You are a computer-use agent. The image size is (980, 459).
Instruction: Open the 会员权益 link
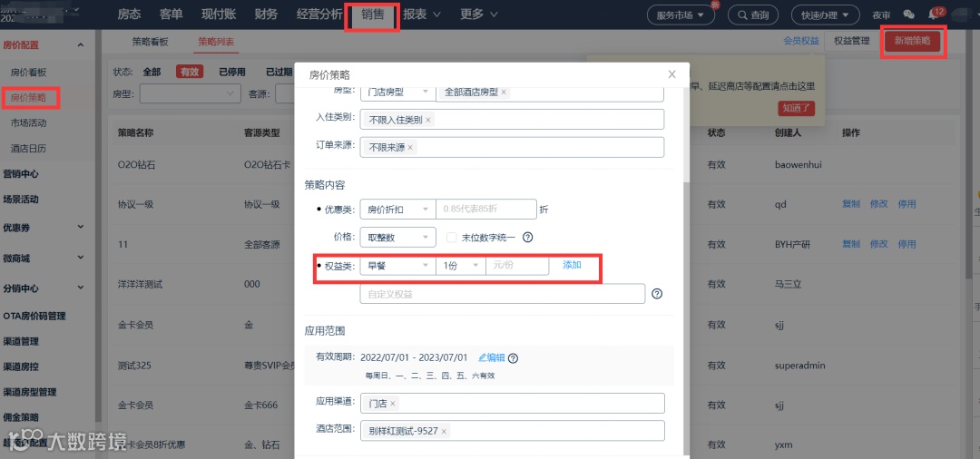(800, 41)
